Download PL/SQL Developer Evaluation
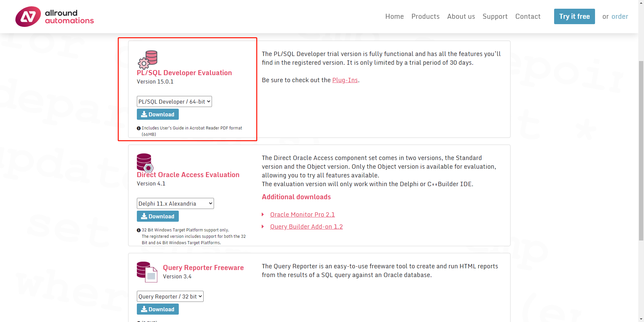Viewport: 644px width, 322px height. tap(158, 114)
